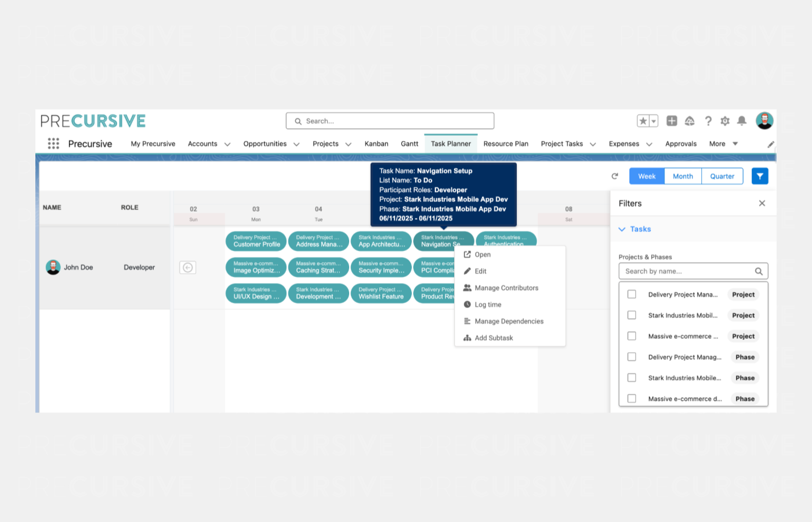Image resolution: width=812 pixels, height=522 pixels.
Task: Collapse the Tasks section in Filters
Action: point(622,229)
